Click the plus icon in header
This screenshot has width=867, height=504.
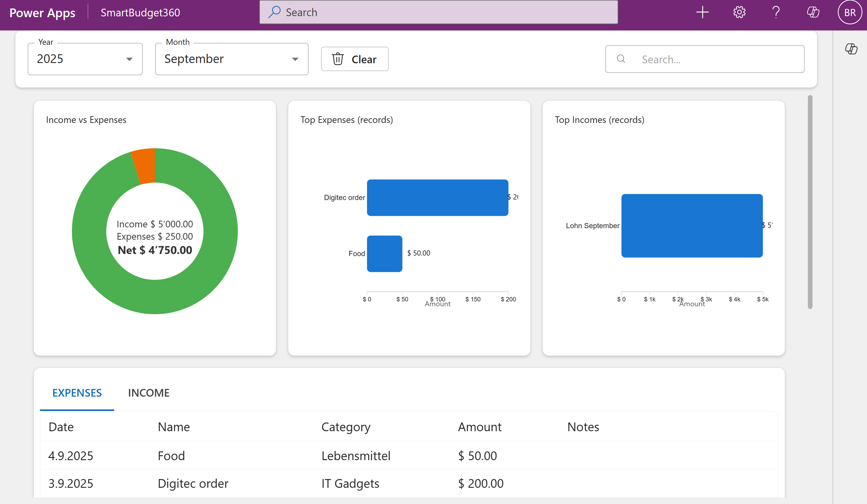[x=702, y=12]
